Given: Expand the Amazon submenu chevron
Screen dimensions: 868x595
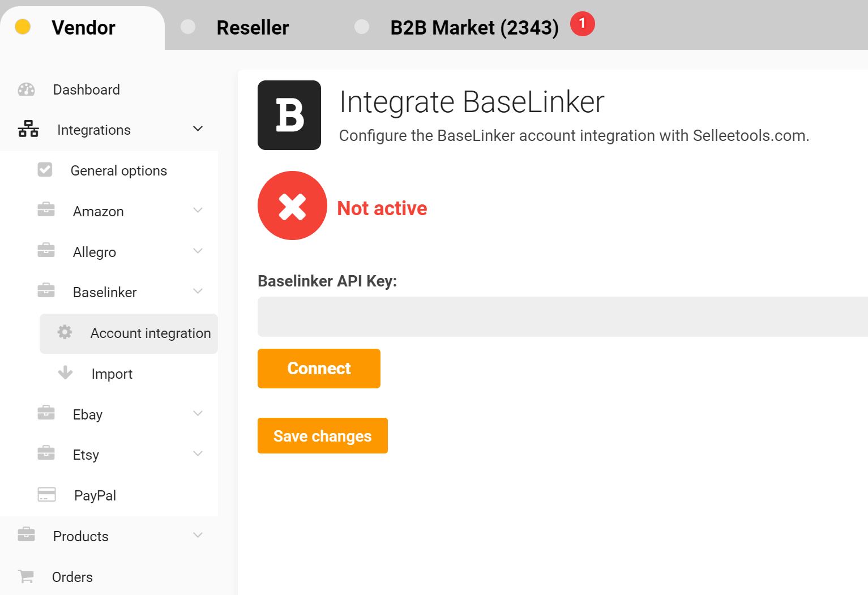Looking at the screenshot, I should click(x=198, y=211).
